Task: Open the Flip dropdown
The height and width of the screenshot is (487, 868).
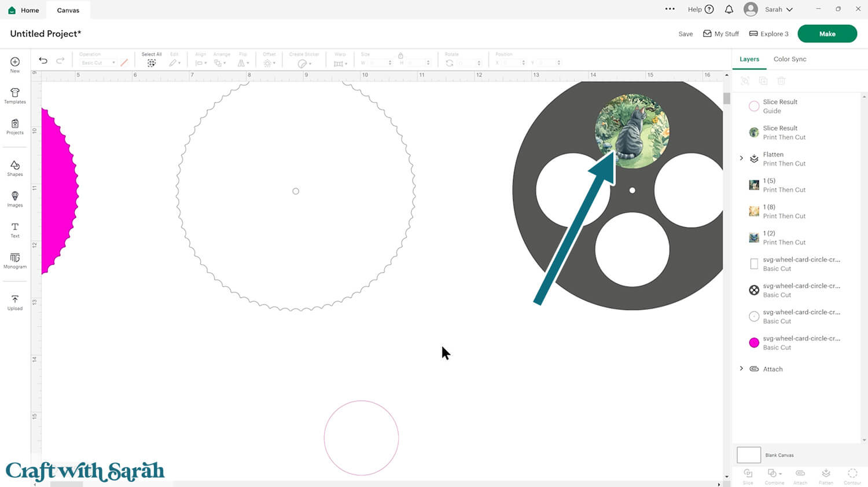Action: coord(244,63)
